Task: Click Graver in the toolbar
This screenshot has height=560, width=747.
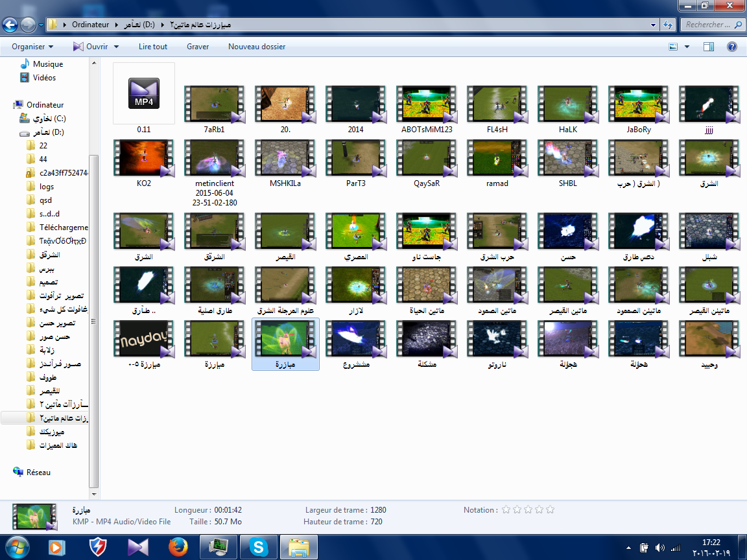Action: [x=198, y=47]
